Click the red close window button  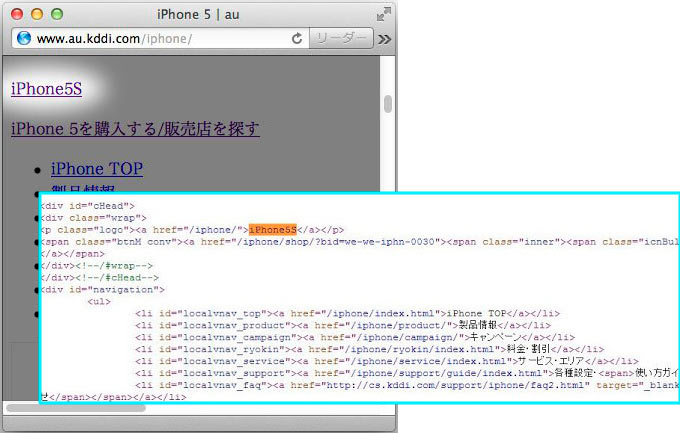[x=17, y=14]
